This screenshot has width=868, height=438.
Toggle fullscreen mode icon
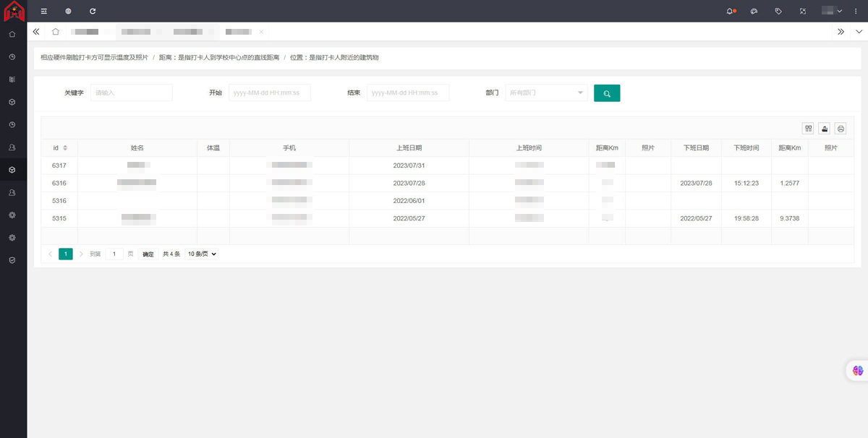pyautogui.click(x=802, y=12)
